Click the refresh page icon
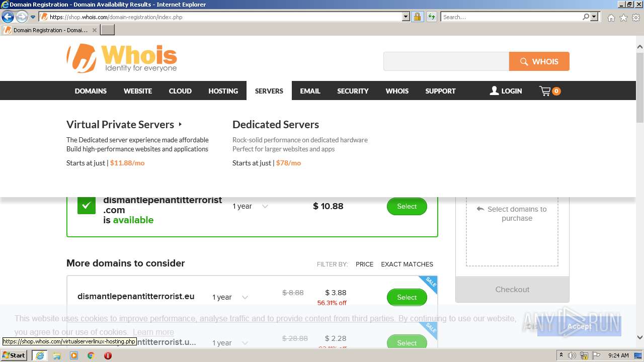Screen dimensions: 644x362 (431, 17)
